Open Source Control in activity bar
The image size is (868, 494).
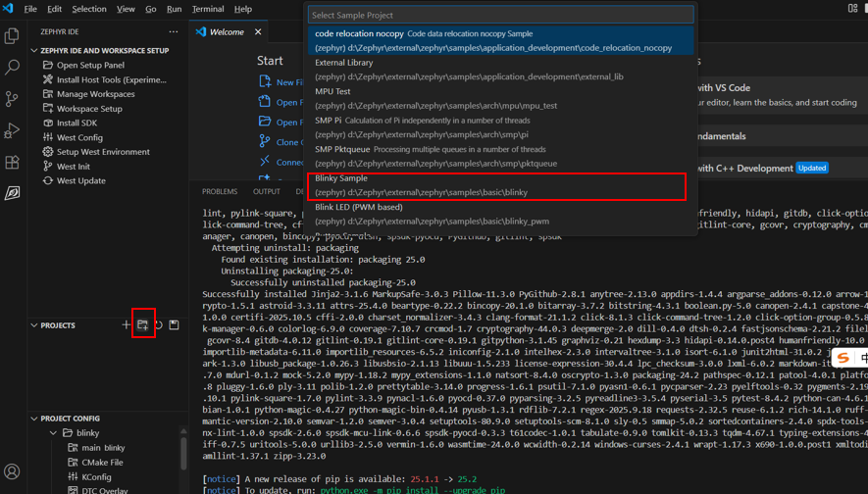(x=12, y=99)
